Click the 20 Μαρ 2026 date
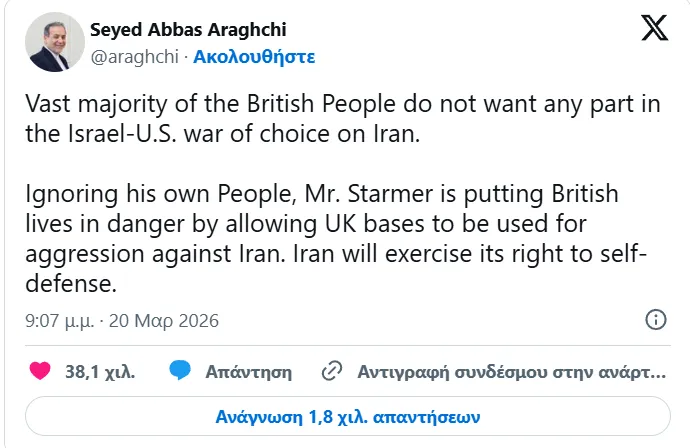 [163, 321]
